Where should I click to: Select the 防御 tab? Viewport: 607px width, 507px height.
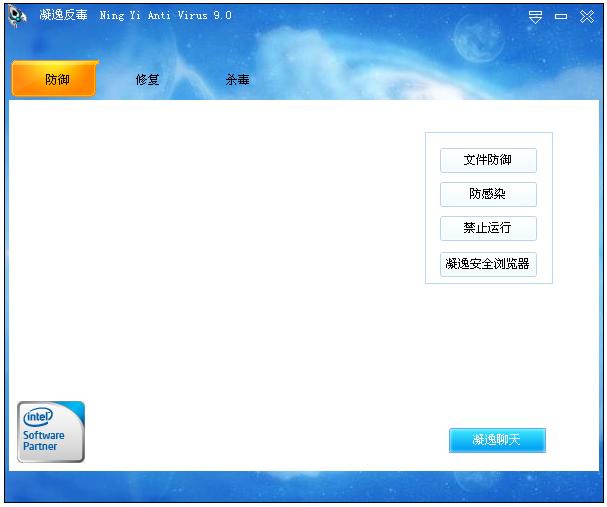click(x=55, y=79)
